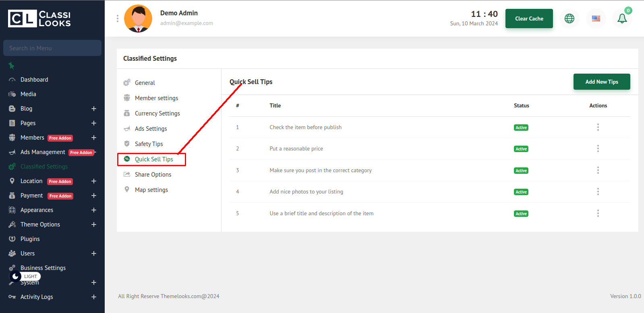The image size is (644, 313).
Task: Open the three-dot menu beside admin avatar
Action: click(x=118, y=19)
